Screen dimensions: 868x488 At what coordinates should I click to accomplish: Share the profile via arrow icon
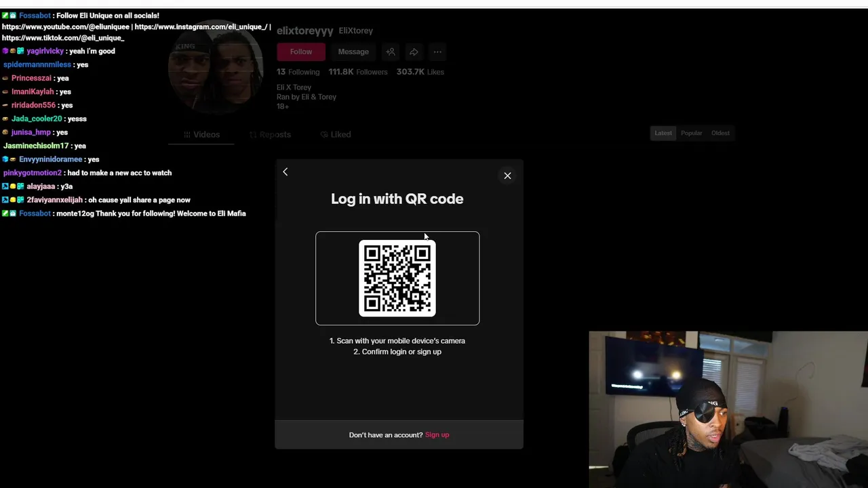tap(414, 52)
